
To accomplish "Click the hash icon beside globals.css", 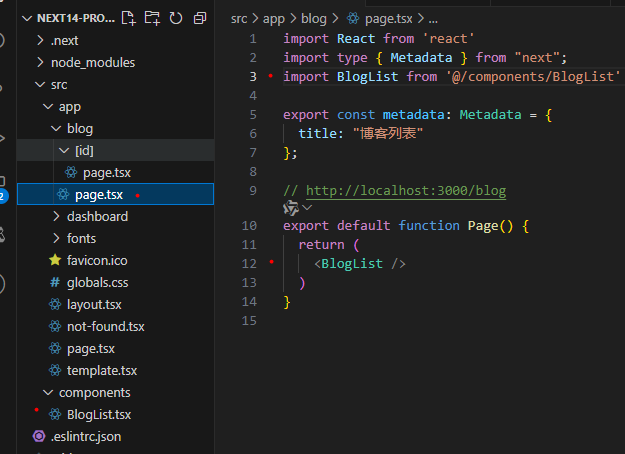I will click(55, 283).
